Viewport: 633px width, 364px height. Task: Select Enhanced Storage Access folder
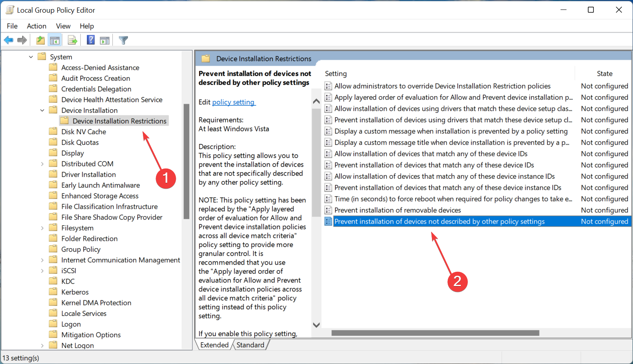pos(100,195)
